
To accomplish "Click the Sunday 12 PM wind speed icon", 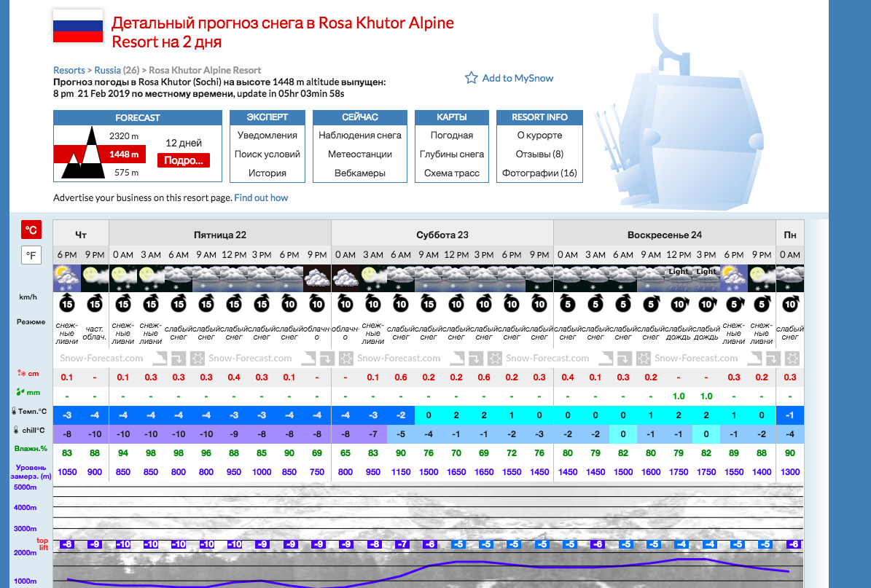I will click(679, 304).
